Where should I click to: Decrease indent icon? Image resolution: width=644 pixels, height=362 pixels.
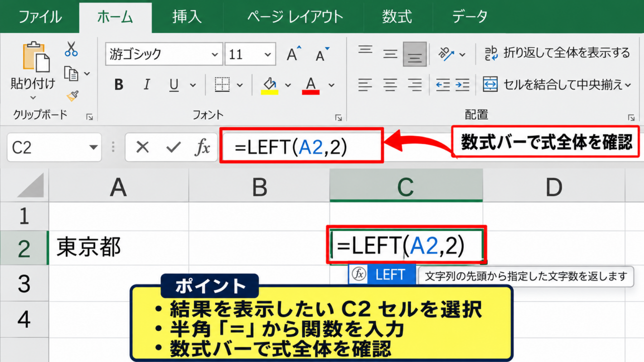coord(443,85)
